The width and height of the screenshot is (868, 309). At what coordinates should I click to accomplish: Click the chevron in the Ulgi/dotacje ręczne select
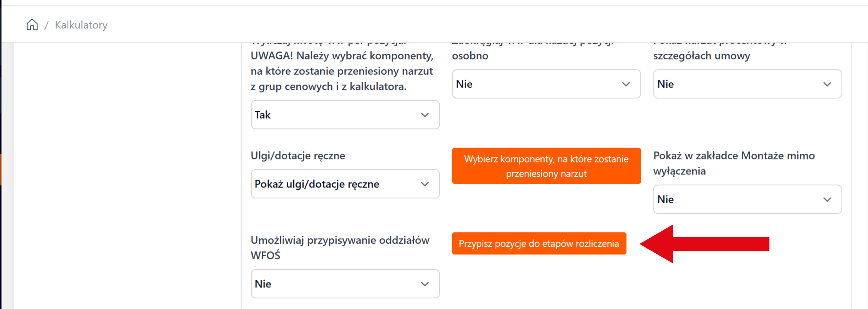[x=425, y=184]
